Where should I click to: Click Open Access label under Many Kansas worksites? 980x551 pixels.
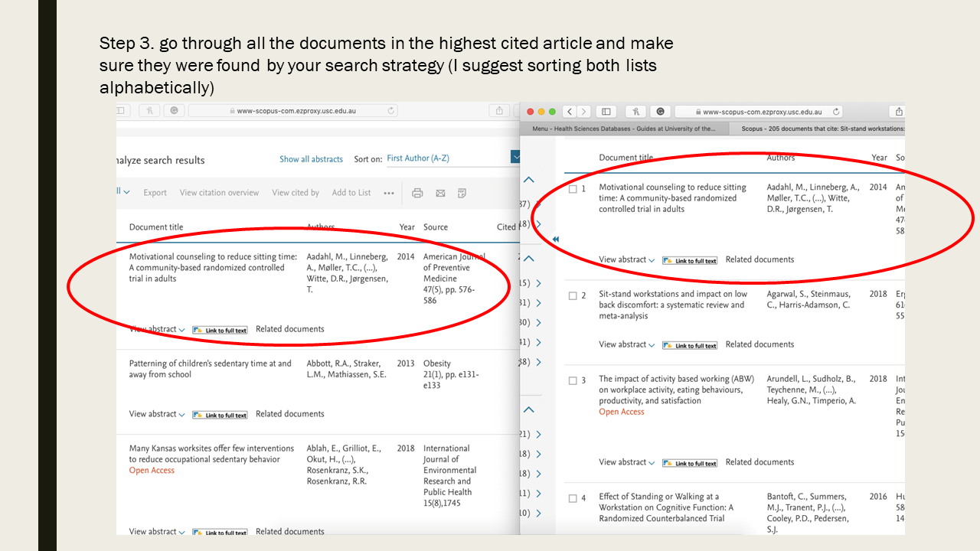tap(152, 471)
